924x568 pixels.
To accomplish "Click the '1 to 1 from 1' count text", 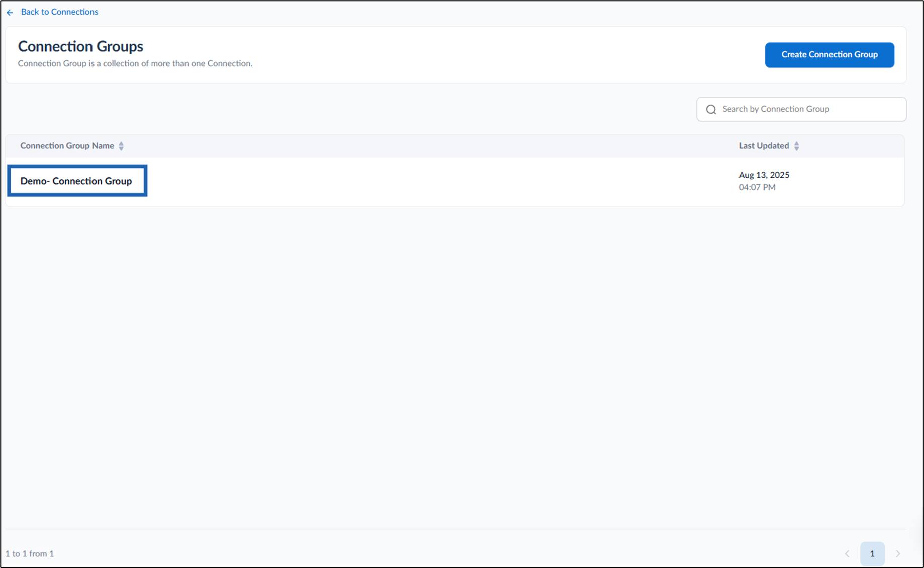I will tap(30, 553).
